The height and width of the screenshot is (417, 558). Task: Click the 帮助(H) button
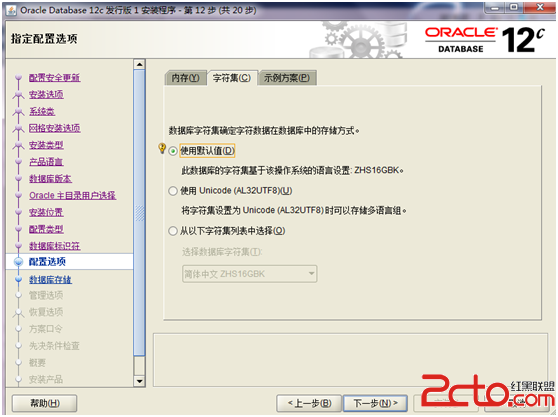(x=44, y=403)
